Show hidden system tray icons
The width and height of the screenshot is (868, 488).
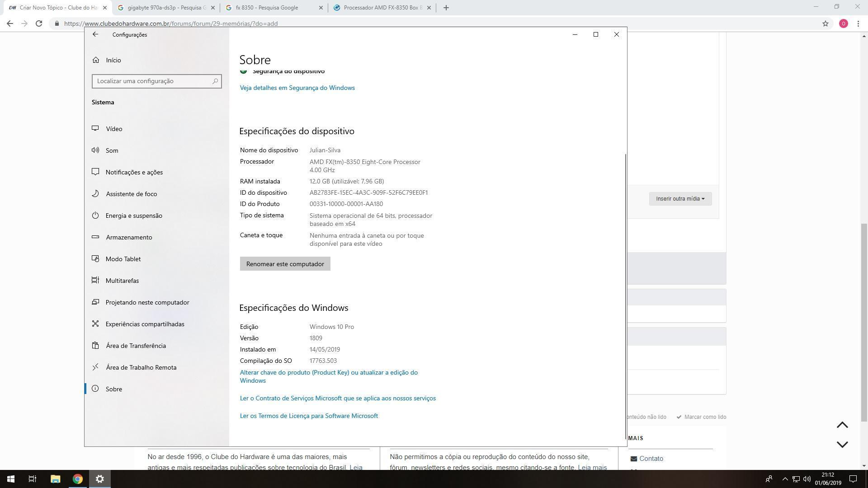pyautogui.click(x=785, y=479)
